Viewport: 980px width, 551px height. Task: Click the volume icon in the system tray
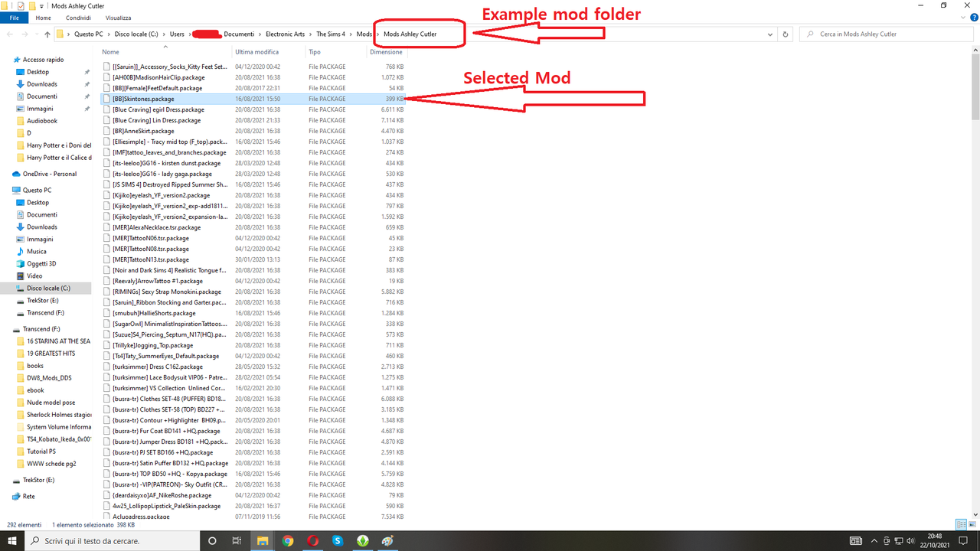click(x=910, y=541)
